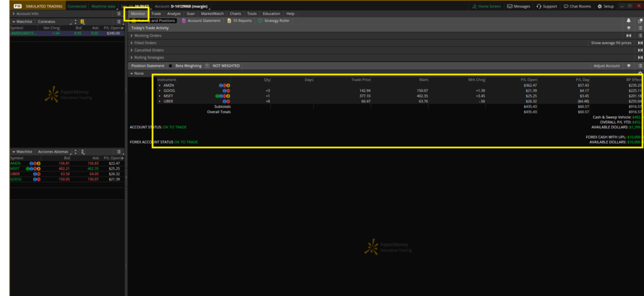The height and width of the screenshot is (296, 644).
Task: Click the alerts bell icon
Action: [628, 21]
